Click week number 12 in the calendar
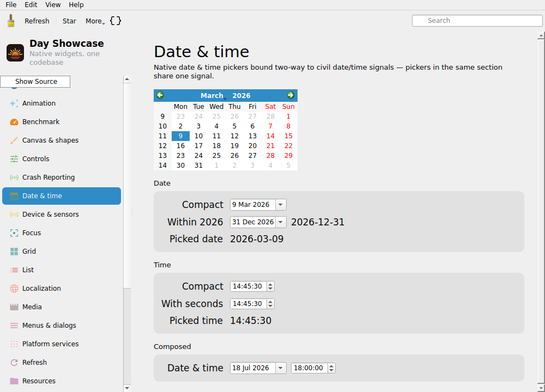 tap(162, 146)
